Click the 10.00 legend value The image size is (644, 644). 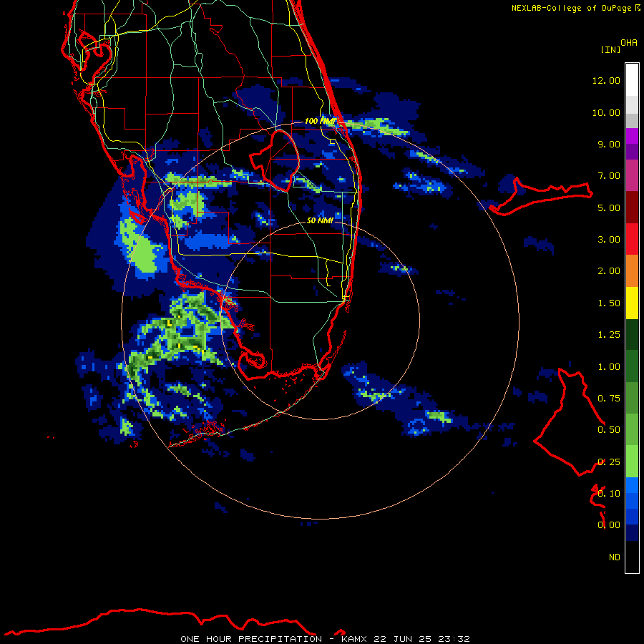click(x=606, y=112)
